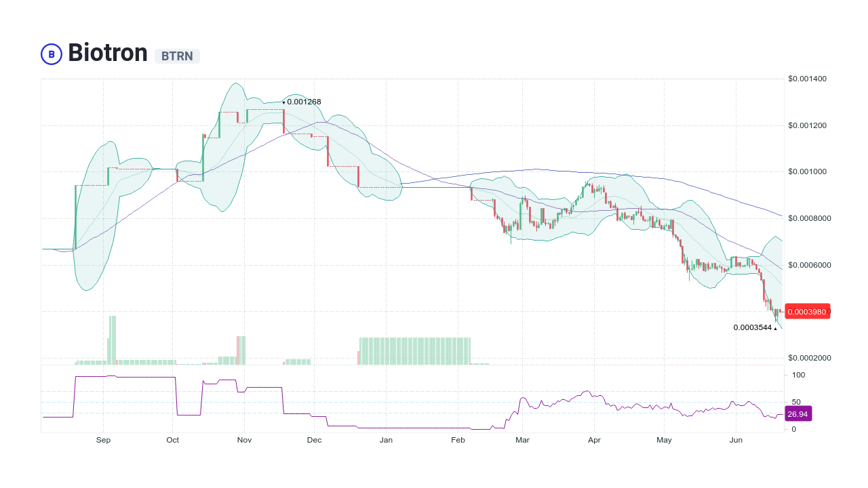Viewport: 868px width, 488px height.
Task: Click the circular Biotron "B" logo icon
Action: click(x=51, y=54)
